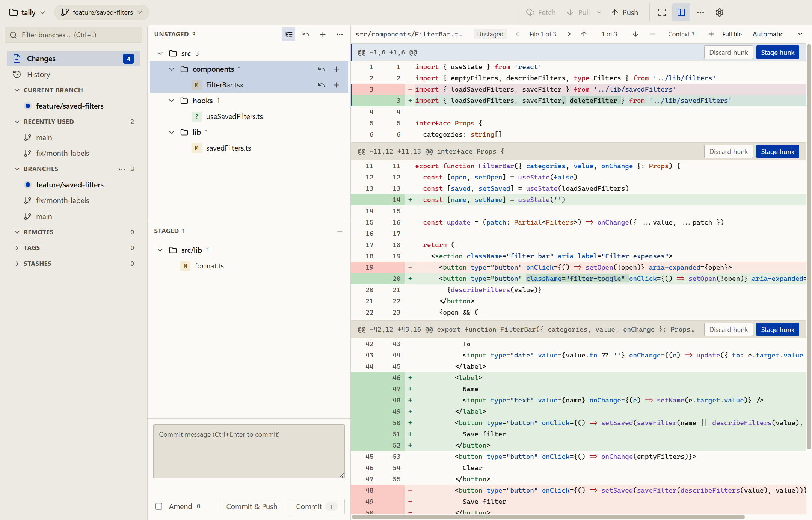Expand the Stashes section
812x520 pixels.
pos(17,264)
